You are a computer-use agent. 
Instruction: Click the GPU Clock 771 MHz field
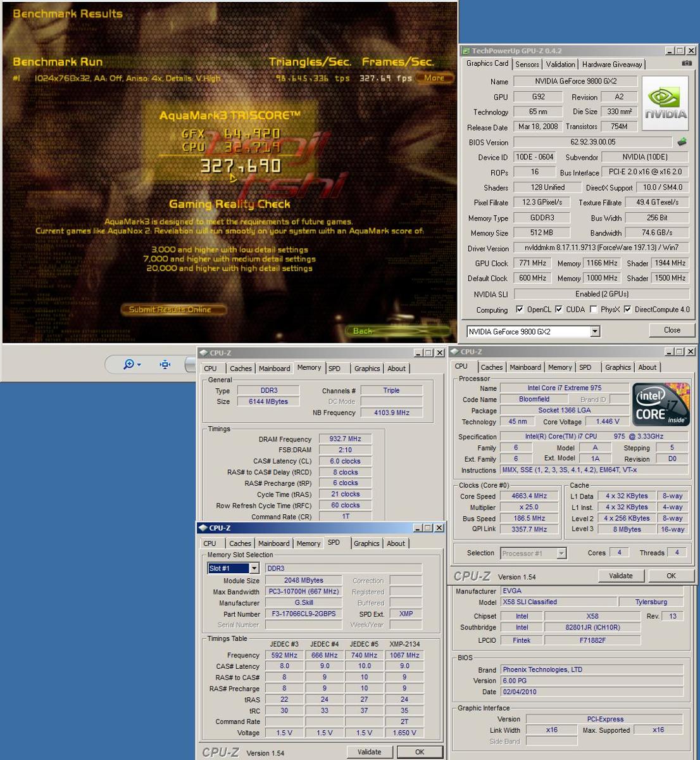click(x=533, y=263)
